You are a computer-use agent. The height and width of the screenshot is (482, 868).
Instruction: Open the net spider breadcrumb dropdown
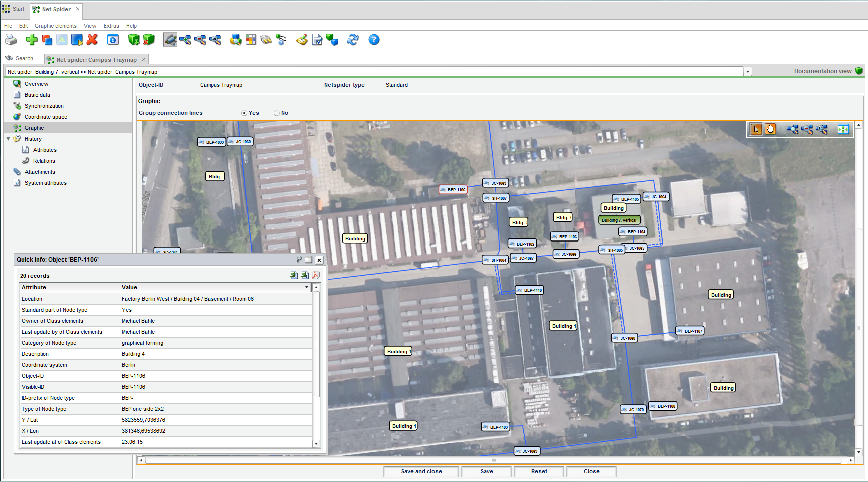click(x=747, y=72)
